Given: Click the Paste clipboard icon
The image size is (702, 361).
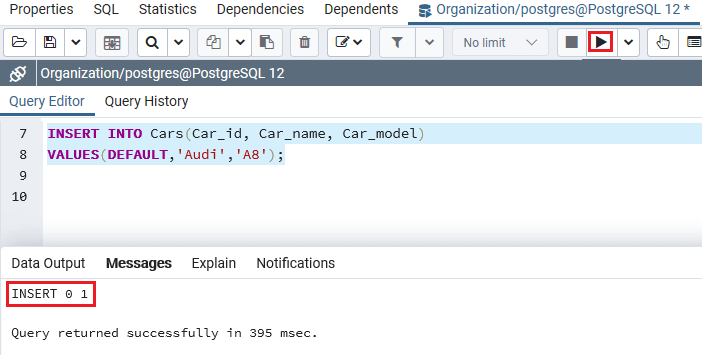Looking at the screenshot, I should point(267,43).
